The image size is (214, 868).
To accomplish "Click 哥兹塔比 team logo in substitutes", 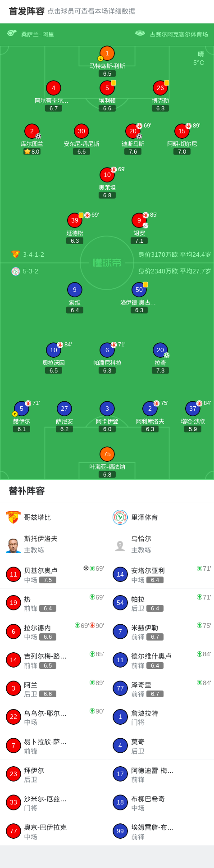I will 13,517.
